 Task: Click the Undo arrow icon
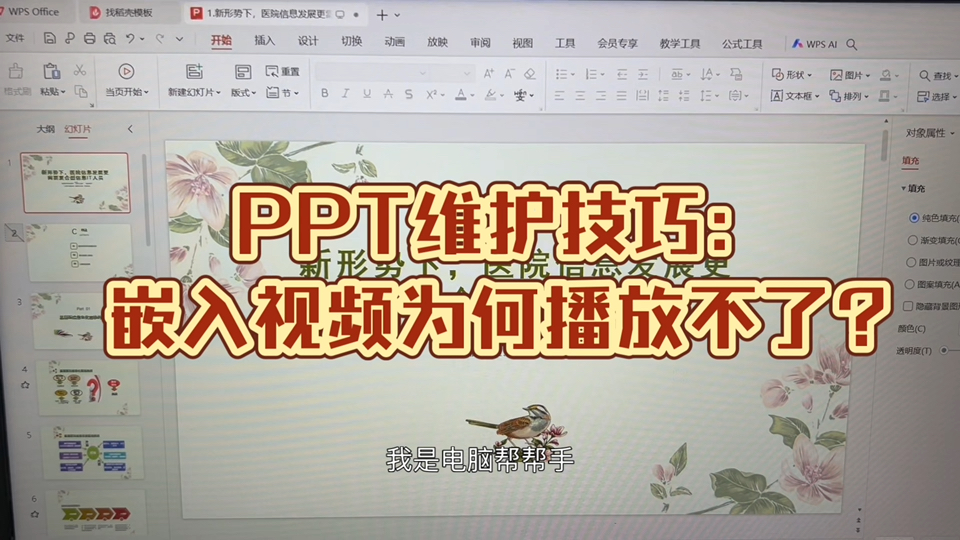[x=130, y=39]
